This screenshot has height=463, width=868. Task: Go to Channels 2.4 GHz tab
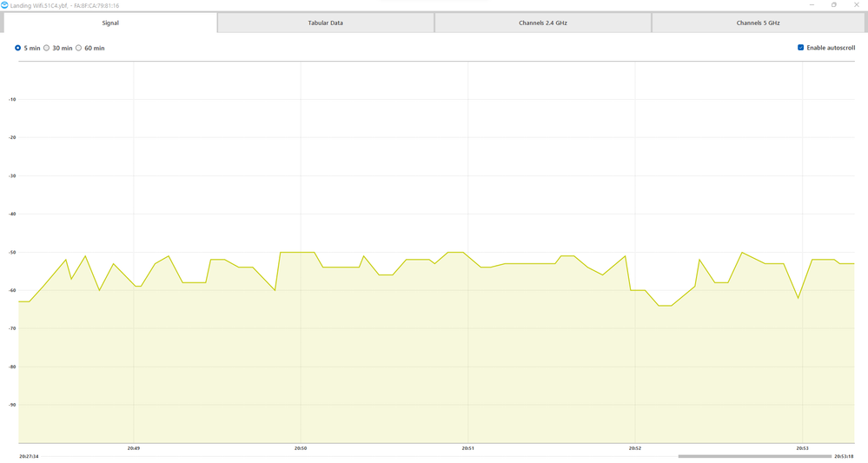[542, 23]
